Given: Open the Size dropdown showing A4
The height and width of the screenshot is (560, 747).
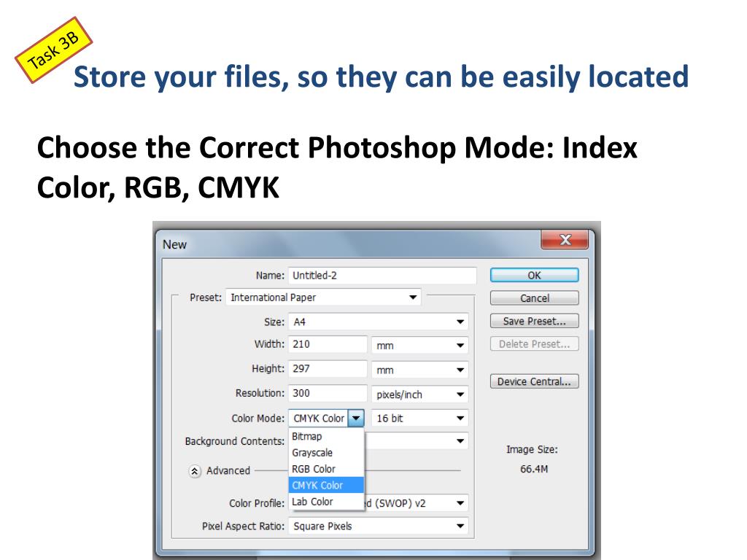Looking at the screenshot, I should 379,322.
